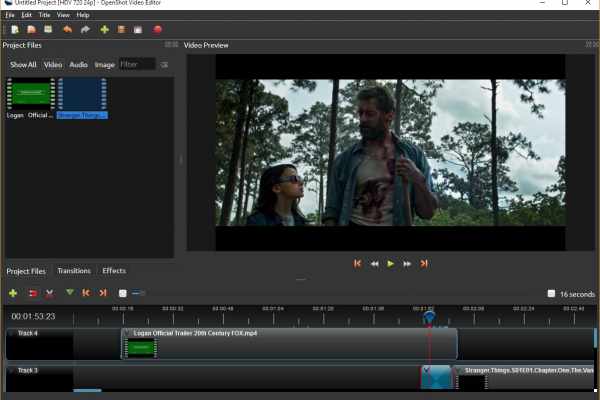The image size is (600, 400).
Task: Select the Stranger Things clip on Track 3
Action: [x=525, y=377]
